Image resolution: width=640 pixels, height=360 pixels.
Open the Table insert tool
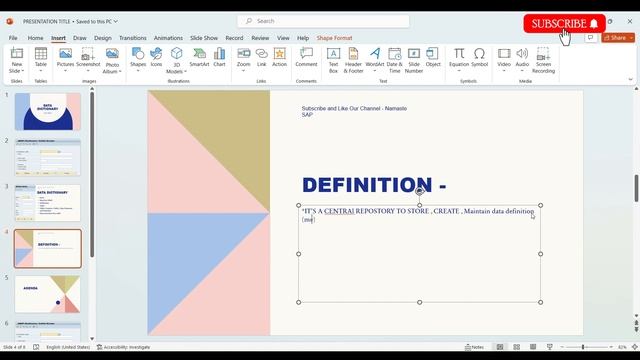(x=40, y=60)
